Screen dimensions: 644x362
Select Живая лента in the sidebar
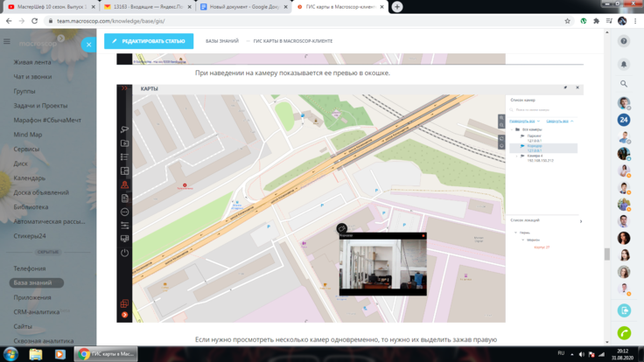click(x=32, y=62)
